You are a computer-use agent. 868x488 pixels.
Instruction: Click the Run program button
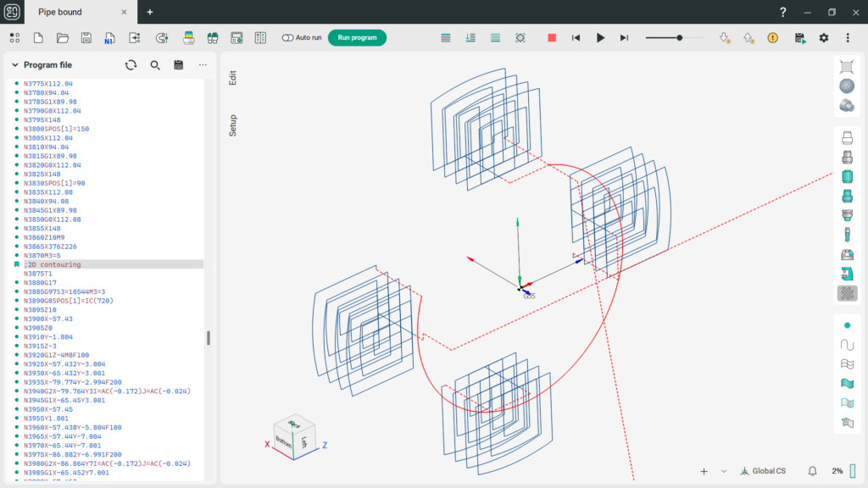(x=357, y=37)
